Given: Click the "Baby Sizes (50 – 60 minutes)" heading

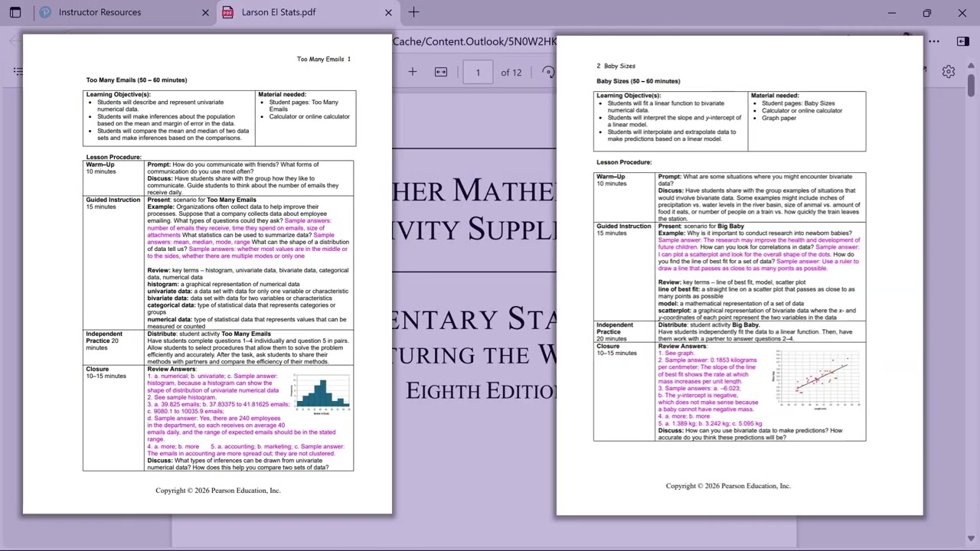Looking at the screenshot, I should 639,81.
